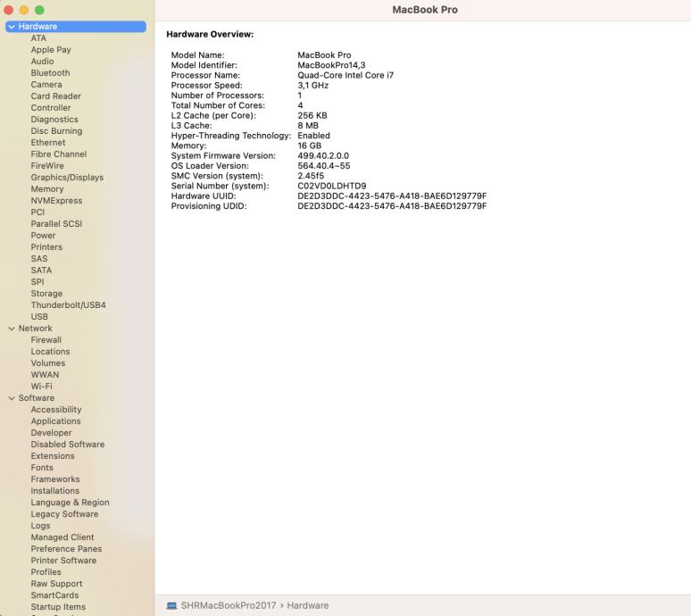The image size is (691, 616).
Task: Select Fibre Channel item
Action: (59, 154)
